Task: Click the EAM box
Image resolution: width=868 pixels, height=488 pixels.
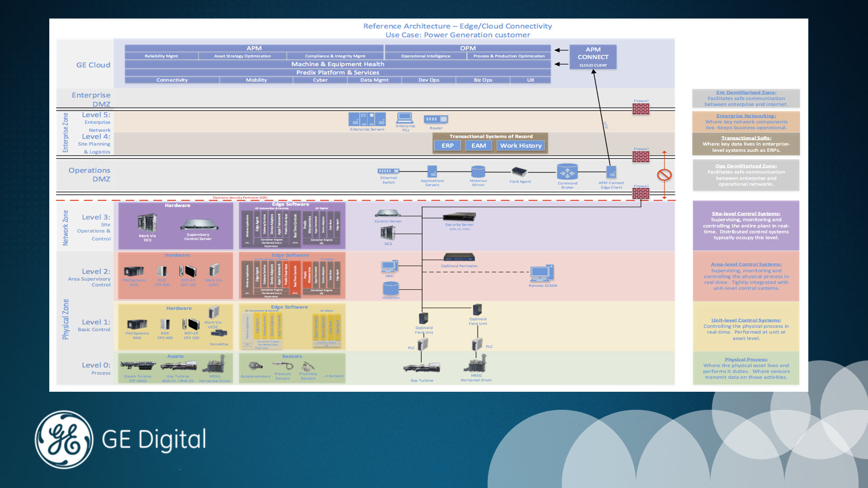Action: (x=479, y=145)
